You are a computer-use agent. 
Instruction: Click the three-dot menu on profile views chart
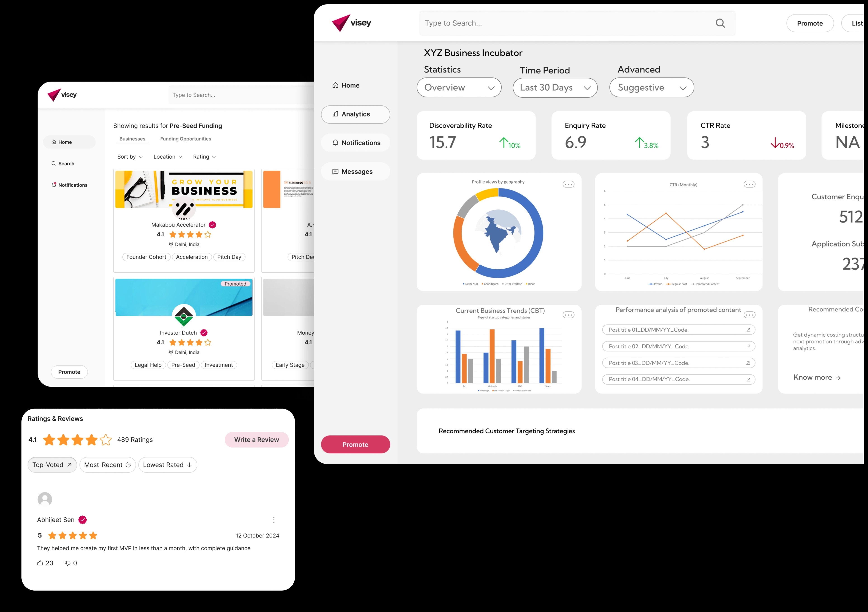(x=568, y=184)
